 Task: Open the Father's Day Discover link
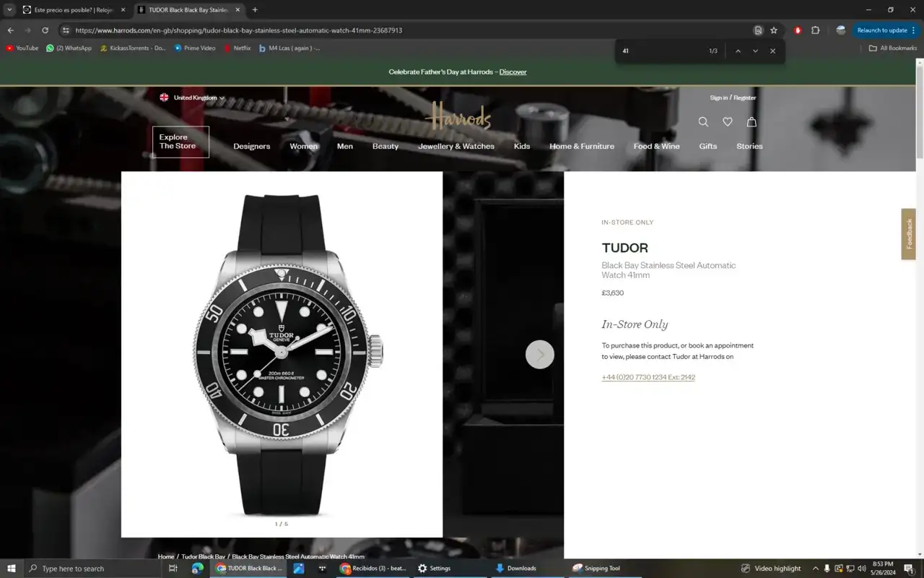[x=513, y=72]
